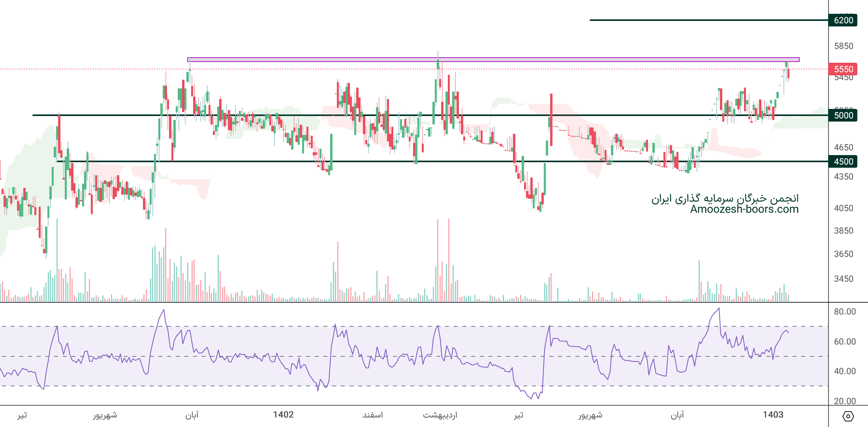Screen dimensions: 868x427
Task: Click the 3850 price axis value
Action: [x=844, y=230]
